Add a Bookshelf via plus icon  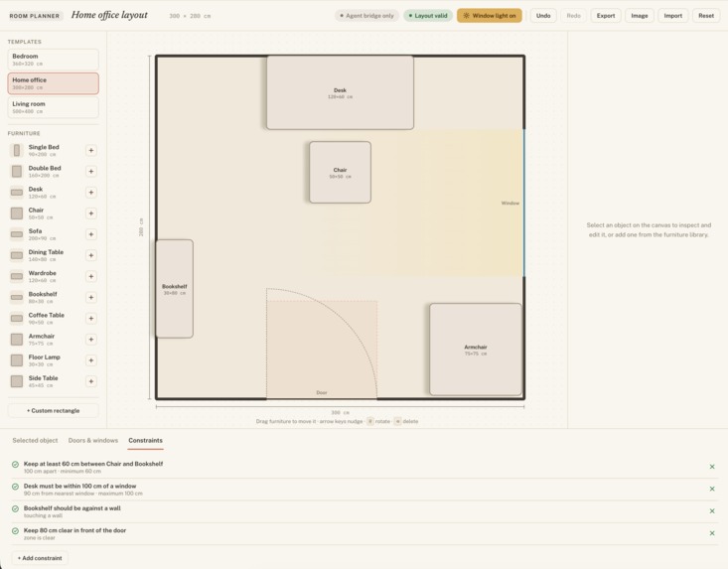click(91, 298)
